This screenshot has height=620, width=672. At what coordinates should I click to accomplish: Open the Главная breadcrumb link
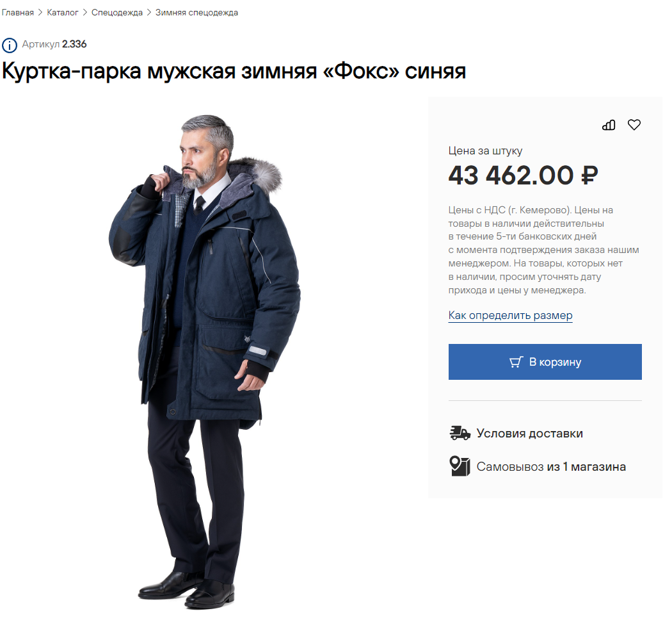pos(17,12)
